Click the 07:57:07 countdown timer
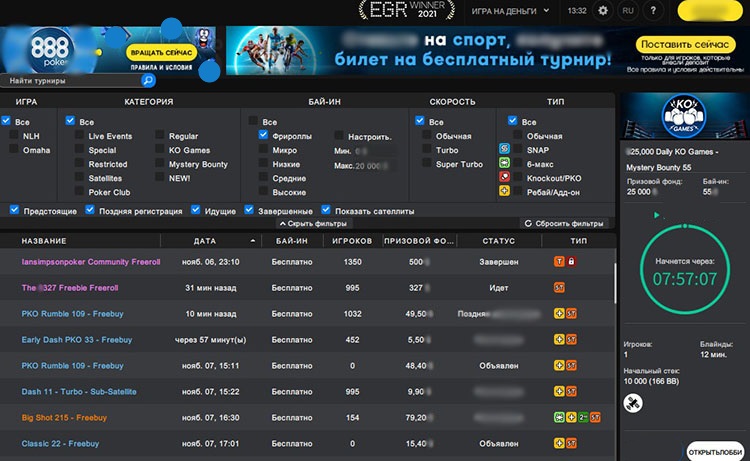The image size is (750, 461). point(684,279)
